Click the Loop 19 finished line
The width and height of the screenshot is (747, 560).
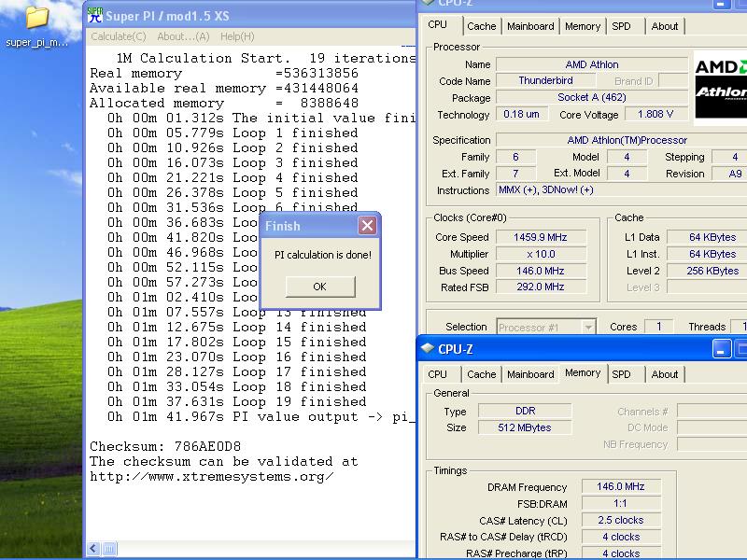(x=237, y=402)
